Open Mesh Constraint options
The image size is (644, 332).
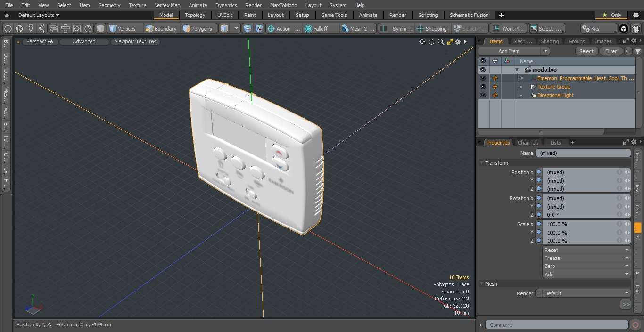[358, 29]
